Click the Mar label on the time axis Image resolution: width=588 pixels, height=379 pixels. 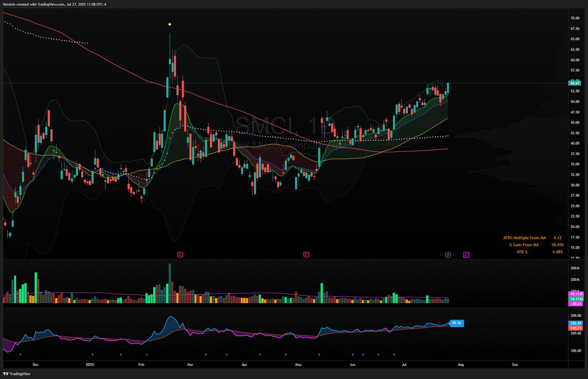click(x=190, y=364)
